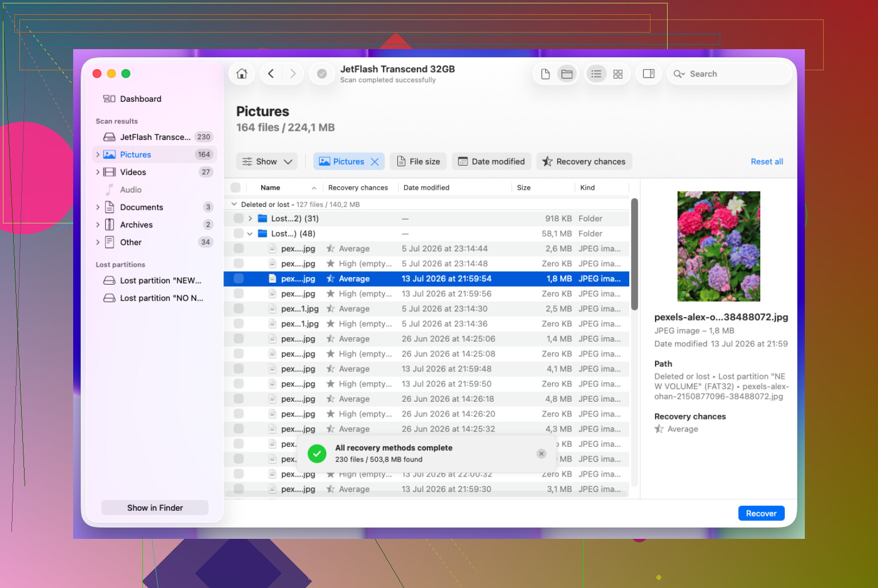
Task: Select Lost partition "NEW..." drive icon
Action: click(x=109, y=281)
